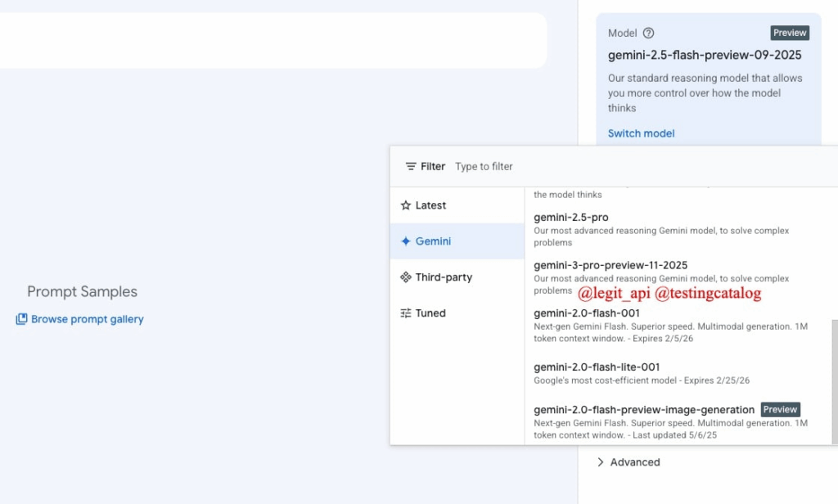This screenshot has height=504, width=838.
Task: Select the blue Gemini sparkle icon
Action: coord(407,241)
